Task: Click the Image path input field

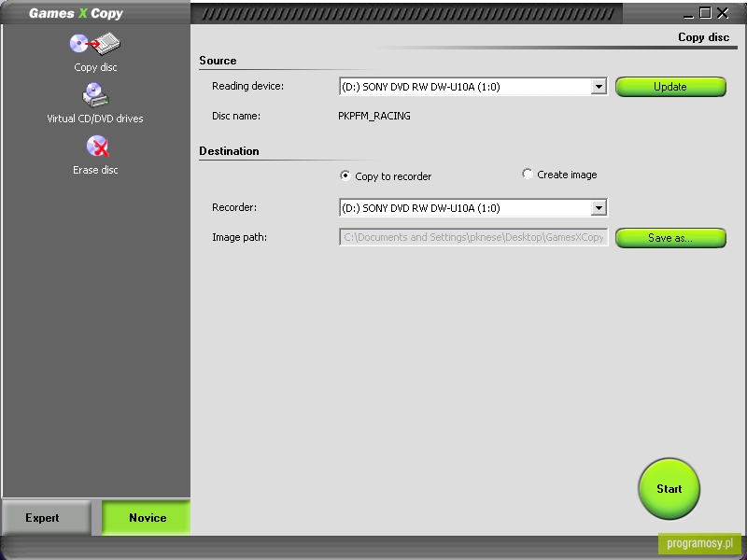Action: [x=473, y=237]
